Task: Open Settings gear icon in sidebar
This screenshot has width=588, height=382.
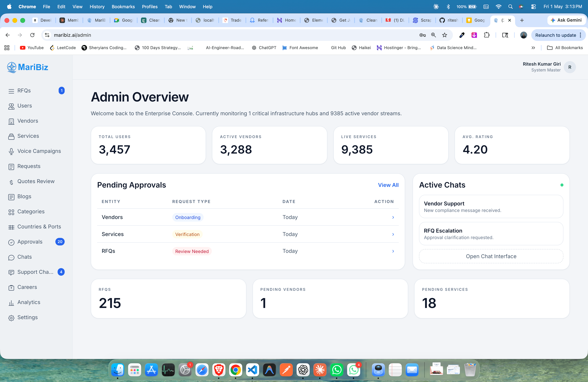Action: pyautogui.click(x=11, y=318)
